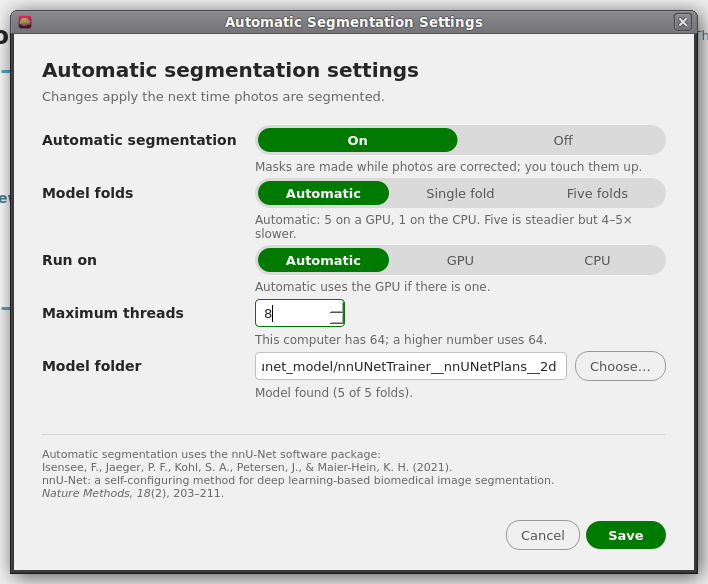Click the Maximum threads label

point(113,313)
